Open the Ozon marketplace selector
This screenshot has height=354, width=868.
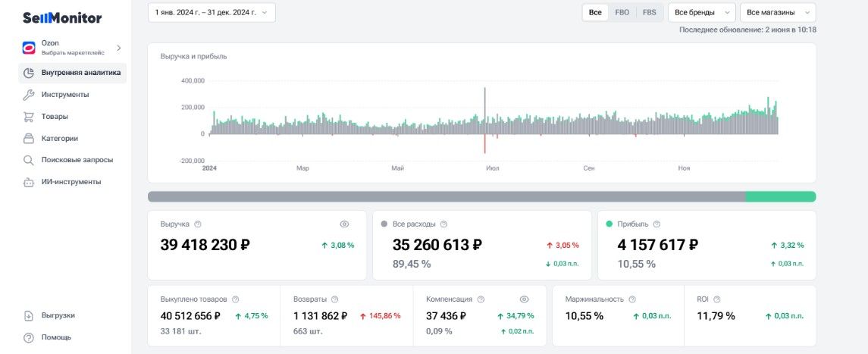coord(73,48)
